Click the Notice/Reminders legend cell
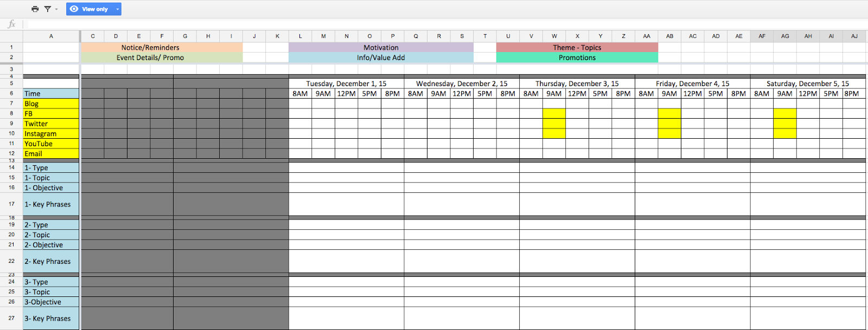Image resolution: width=868 pixels, height=330 pixels. point(162,48)
